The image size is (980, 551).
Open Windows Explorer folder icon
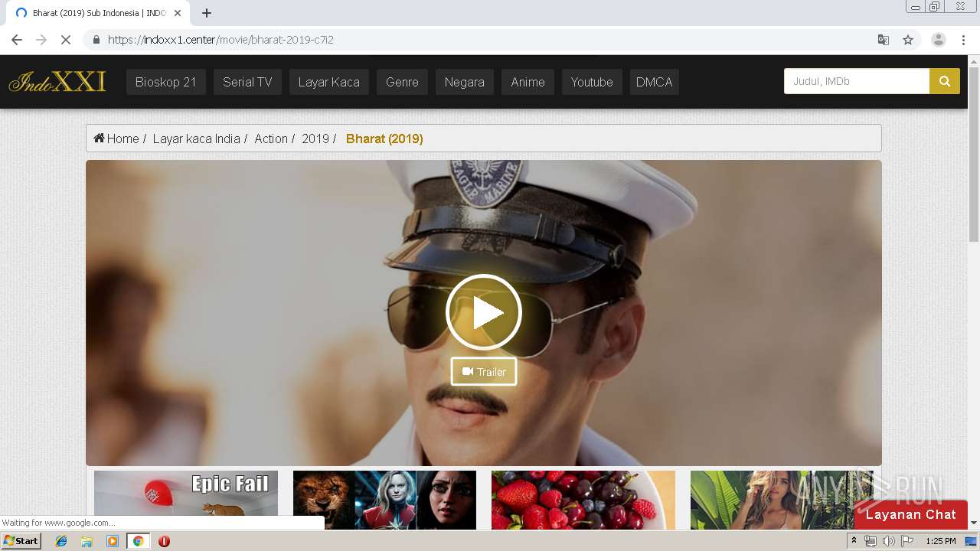[87, 541]
